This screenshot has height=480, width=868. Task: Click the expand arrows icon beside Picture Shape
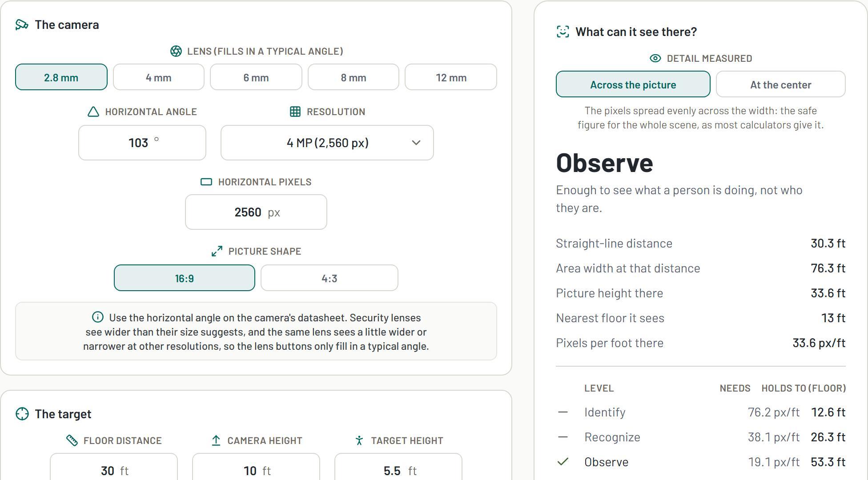pos(217,251)
